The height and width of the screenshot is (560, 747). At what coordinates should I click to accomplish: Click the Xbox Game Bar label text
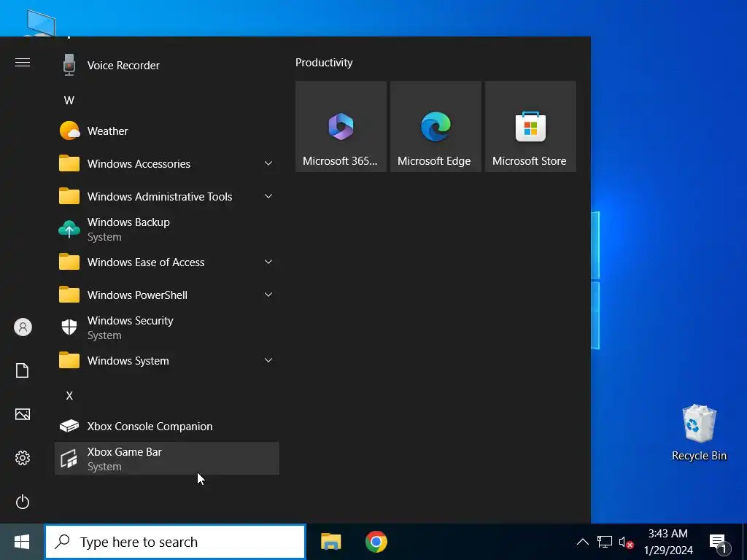pos(124,452)
